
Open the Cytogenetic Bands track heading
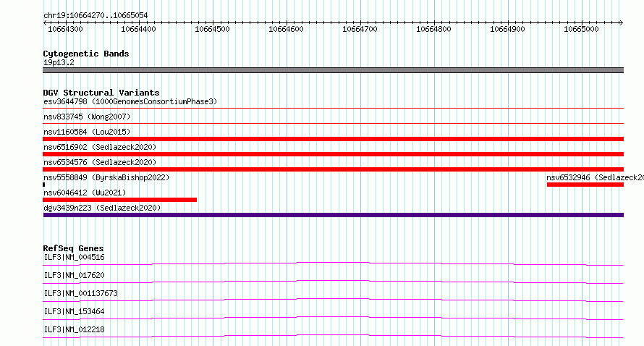pos(86,54)
